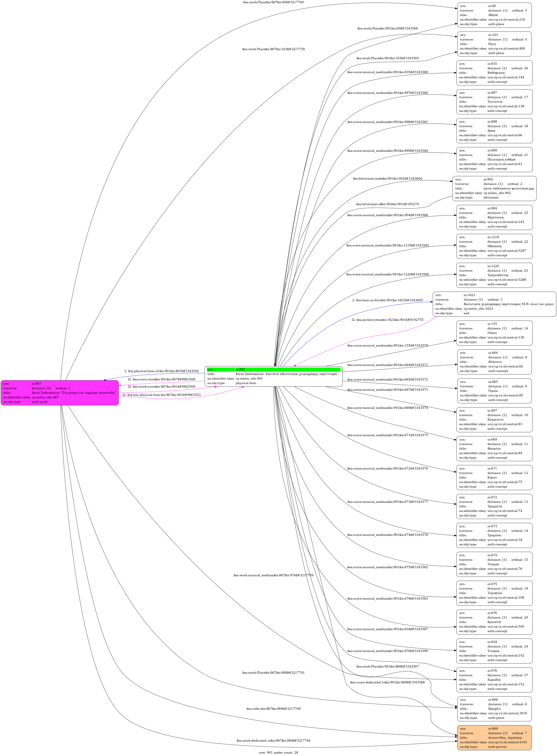Click the Άρπα concept node oi:898
Viewport: 557px width, 756px height.
tap(494, 131)
